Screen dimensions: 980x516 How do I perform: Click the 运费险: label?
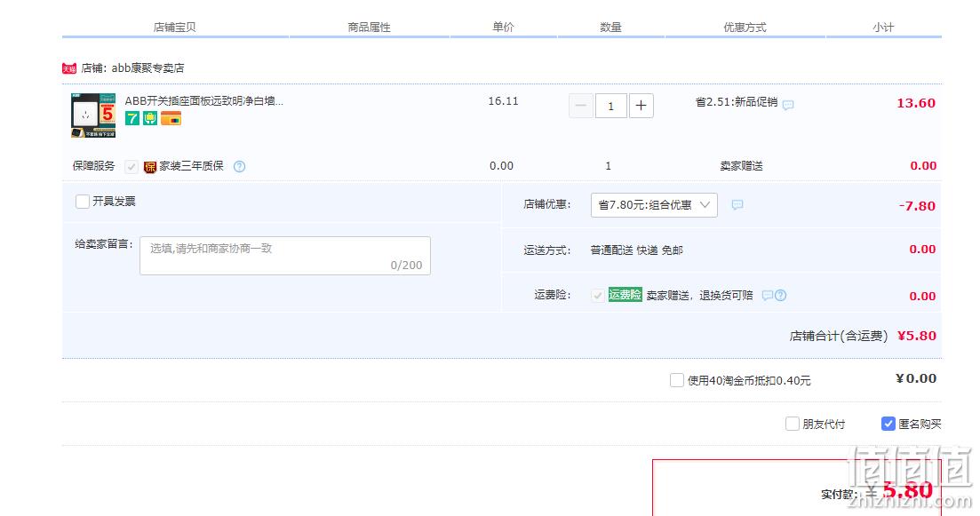[x=553, y=295]
